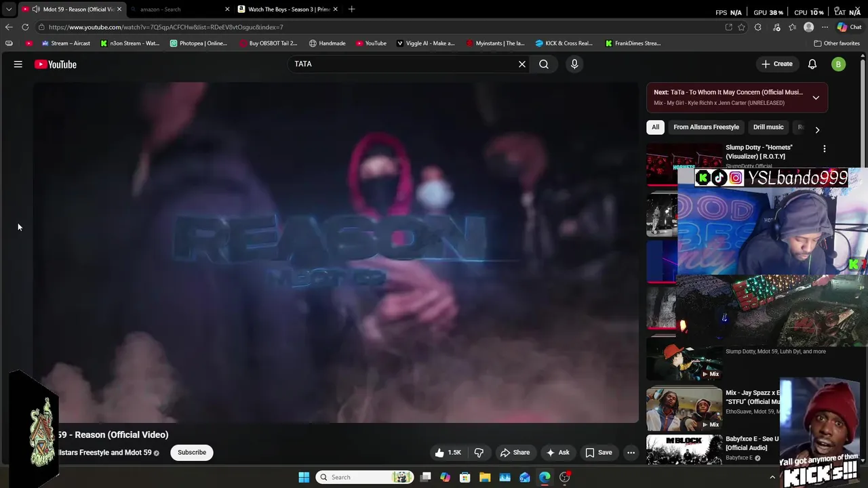Open the KICK & Cross Real bookmark
The width and height of the screenshot is (868, 488).
tap(564, 43)
